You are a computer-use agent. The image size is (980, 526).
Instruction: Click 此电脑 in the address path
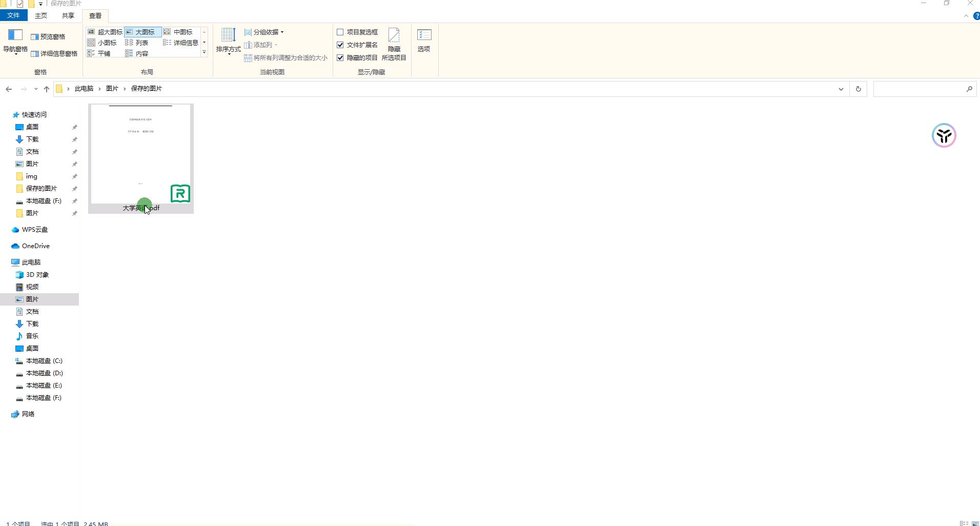[84, 89]
